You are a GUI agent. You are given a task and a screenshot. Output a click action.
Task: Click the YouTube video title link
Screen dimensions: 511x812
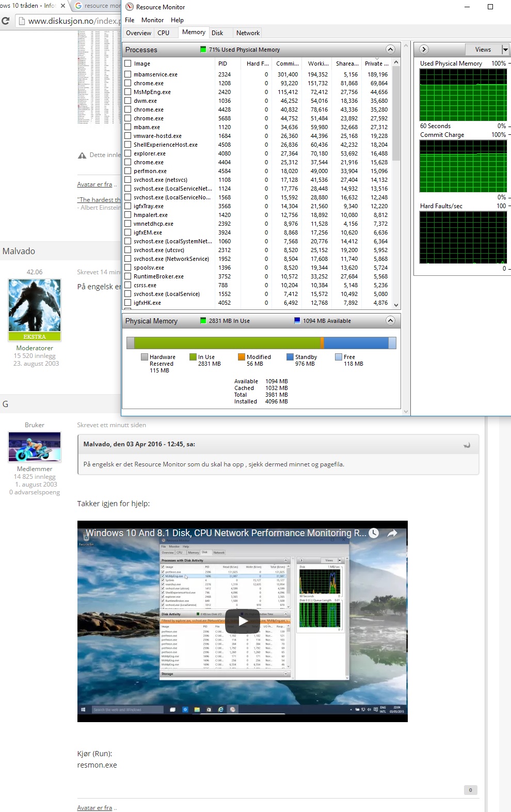coord(226,533)
